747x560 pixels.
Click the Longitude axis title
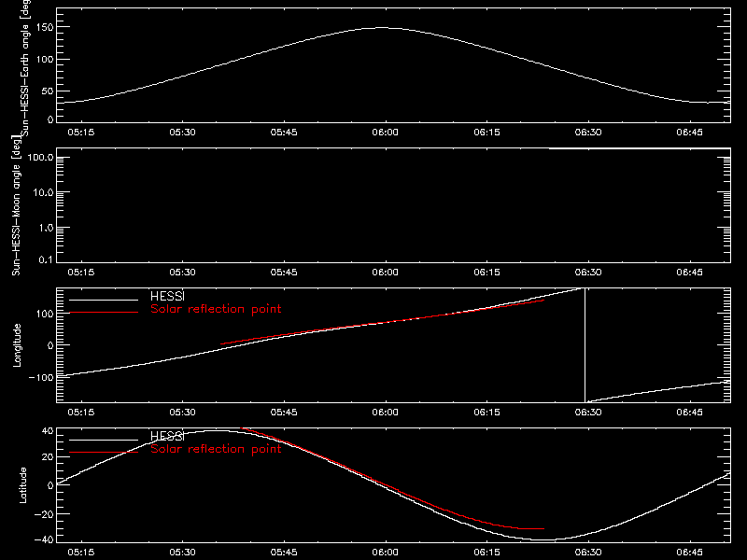coord(17,345)
